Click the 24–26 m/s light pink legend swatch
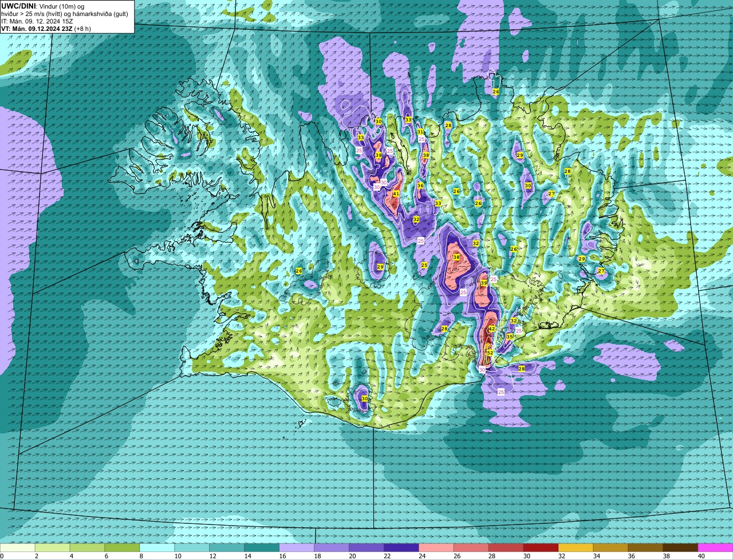 pyautogui.click(x=436, y=547)
